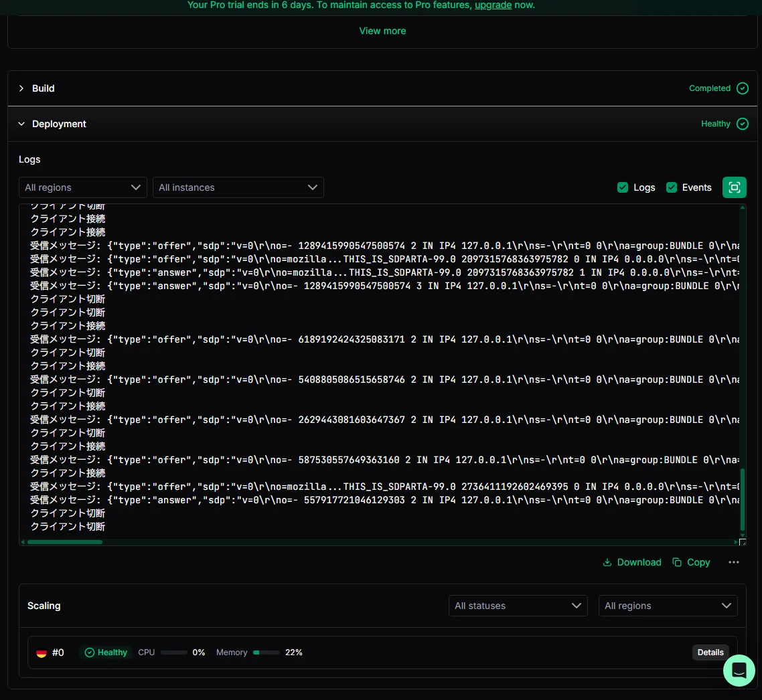
Task: Uncheck the Logs checkbox
Action: (623, 187)
